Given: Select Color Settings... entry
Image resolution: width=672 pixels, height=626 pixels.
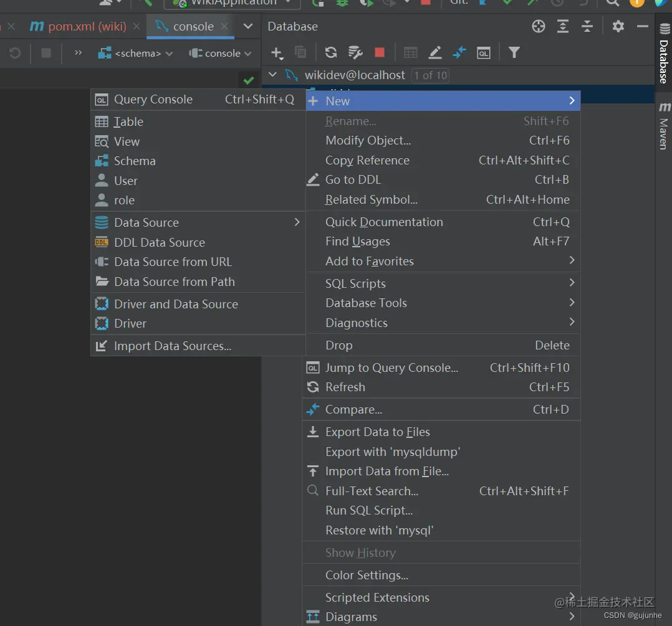Looking at the screenshot, I should tap(441, 575).
